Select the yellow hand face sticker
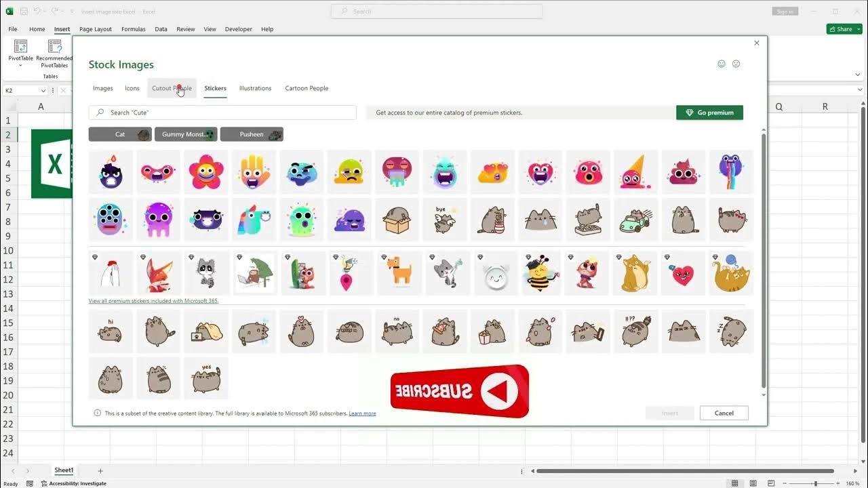The height and width of the screenshot is (488, 868). [254, 172]
